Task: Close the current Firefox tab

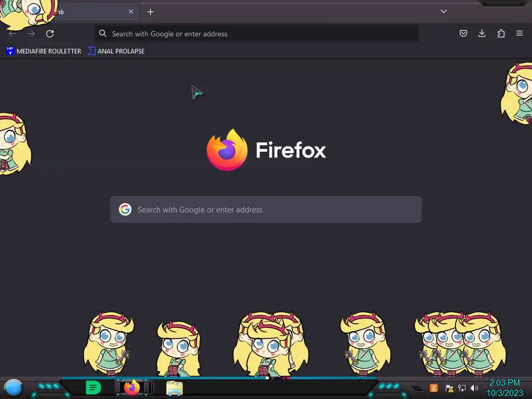Action: (x=130, y=11)
